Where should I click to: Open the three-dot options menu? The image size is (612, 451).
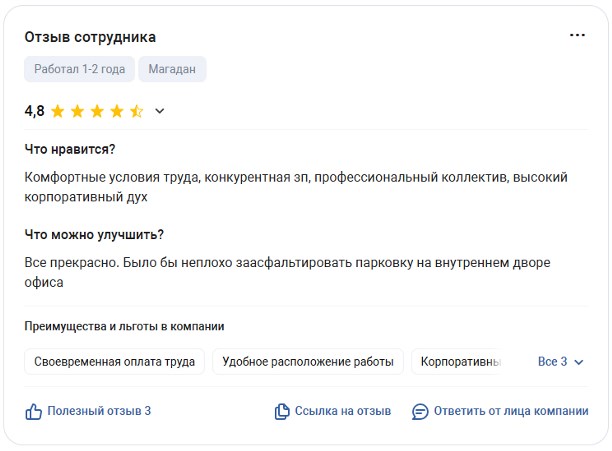(577, 36)
